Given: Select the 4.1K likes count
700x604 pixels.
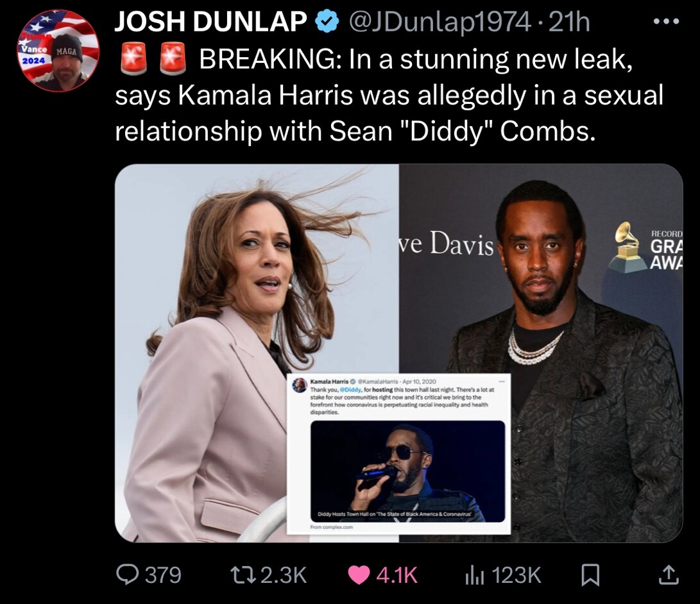Looking at the screenshot, I should 397,575.
